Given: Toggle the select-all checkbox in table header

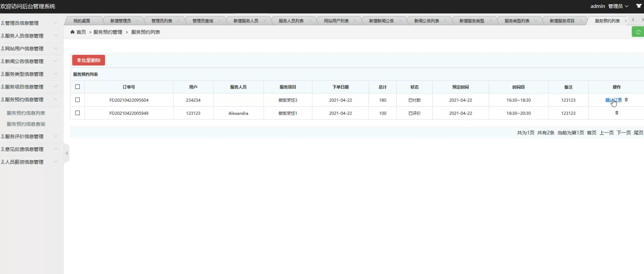Looking at the screenshot, I should pos(78,87).
